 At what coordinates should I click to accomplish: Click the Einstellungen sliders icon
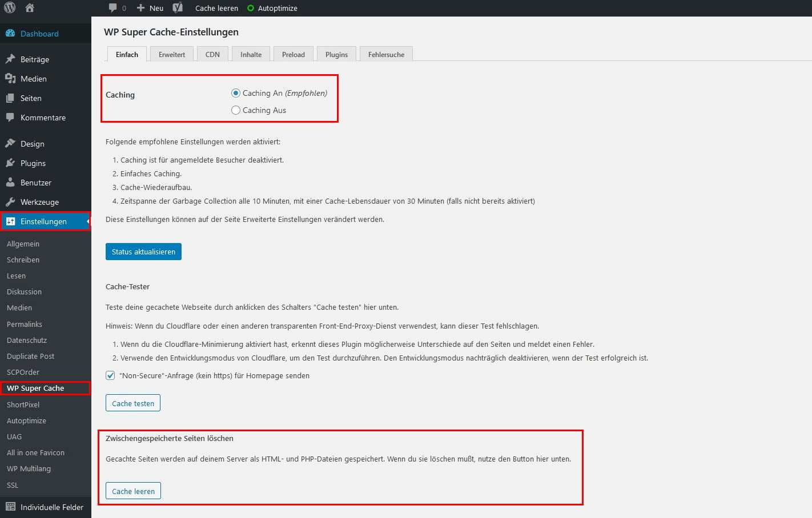click(x=10, y=221)
